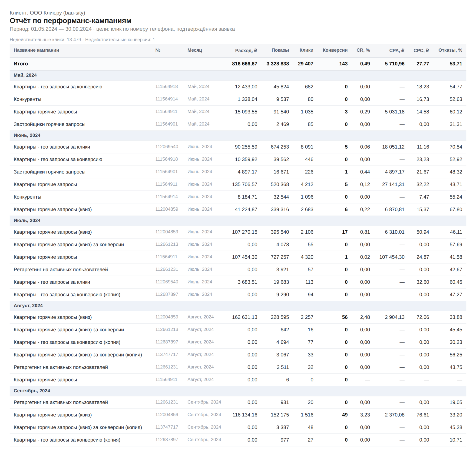476x456 pixels.
Task: Select the "Июнь, 2024" group row
Action: tap(238, 135)
